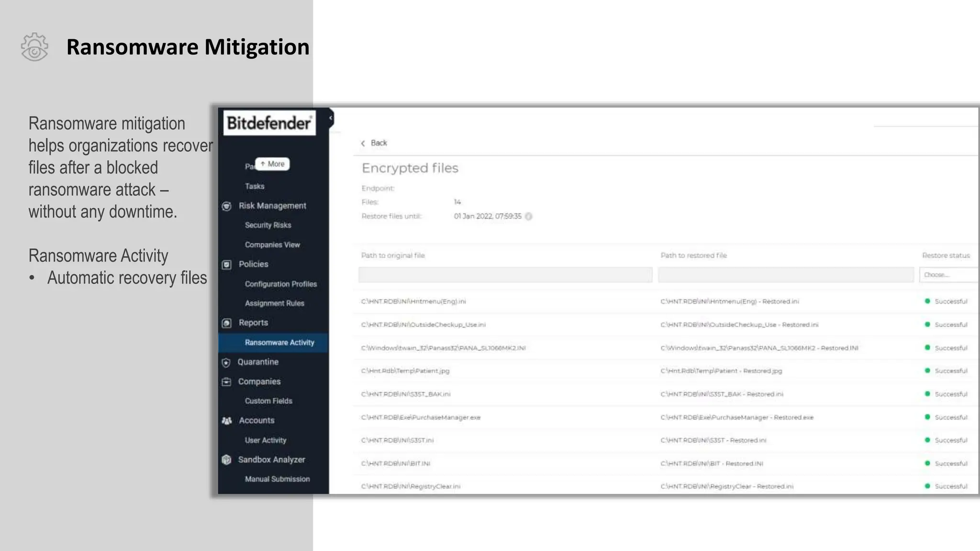Click restored path S3ST_BAK - Restored.ini
The image size is (980, 551).
tap(722, 395)
